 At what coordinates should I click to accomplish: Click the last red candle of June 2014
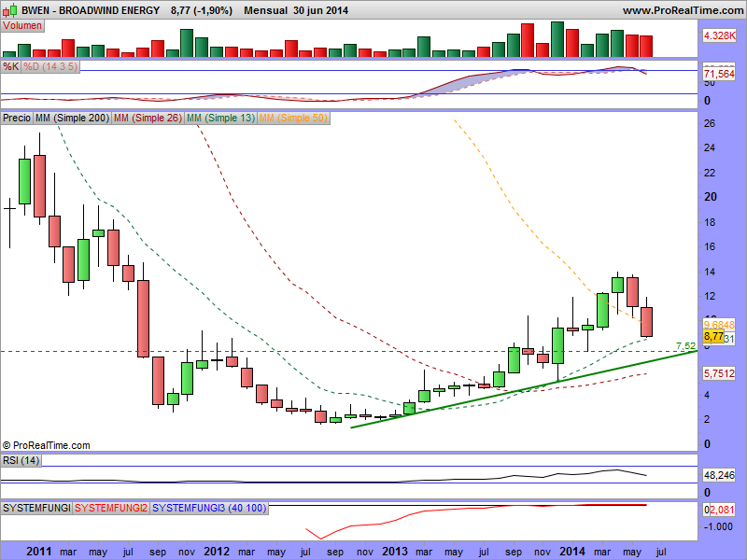point(646,322)
